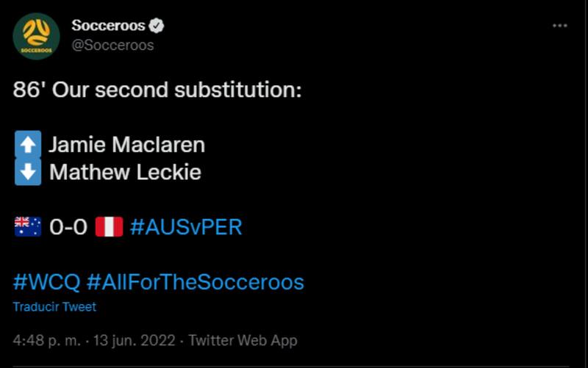Go to the @Socceroos handle
Screen dimensions: 588x368
click(112, 45)
